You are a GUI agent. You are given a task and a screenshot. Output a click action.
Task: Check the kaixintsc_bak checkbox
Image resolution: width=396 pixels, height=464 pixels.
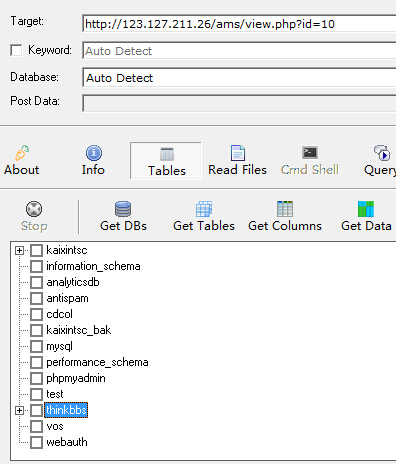36,330
